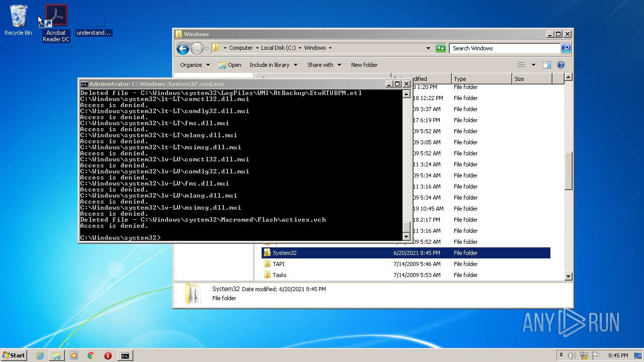Image resolution: width=644 pixels, height=362 pixels.
Task: Open cmd window system menu icon
Action: point(84,84)
